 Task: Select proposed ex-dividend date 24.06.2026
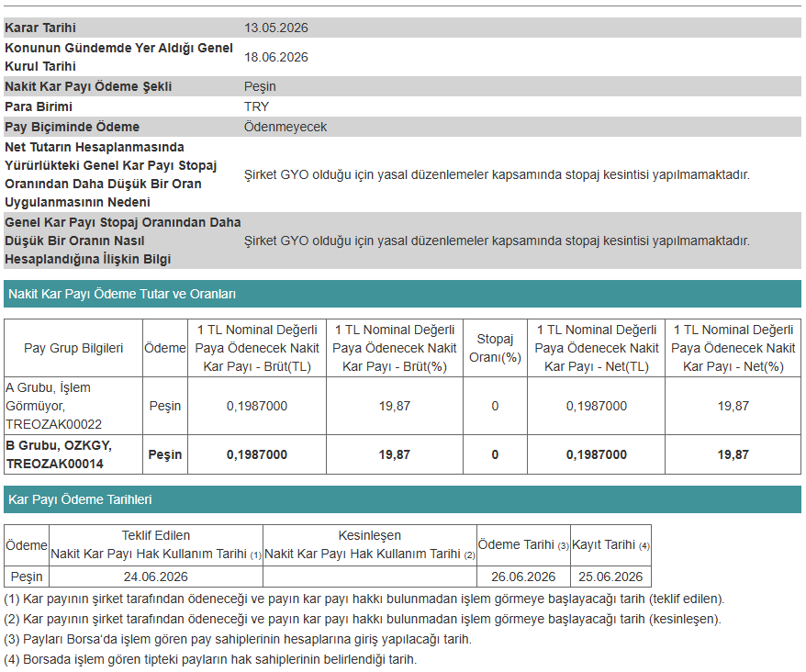pyautogui.click(x=156, y=577)
